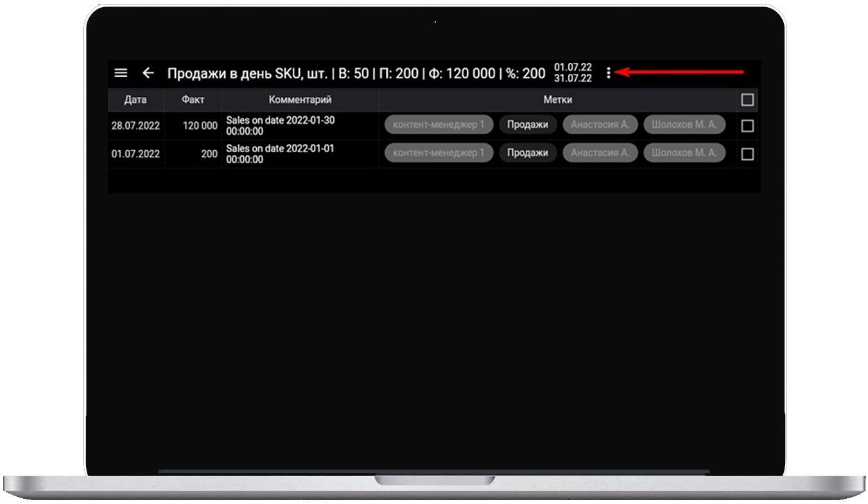Viewport: 868px width, 504px height.
Task: Open the comment for Sales on 2022-01-01
Action: 280,154
